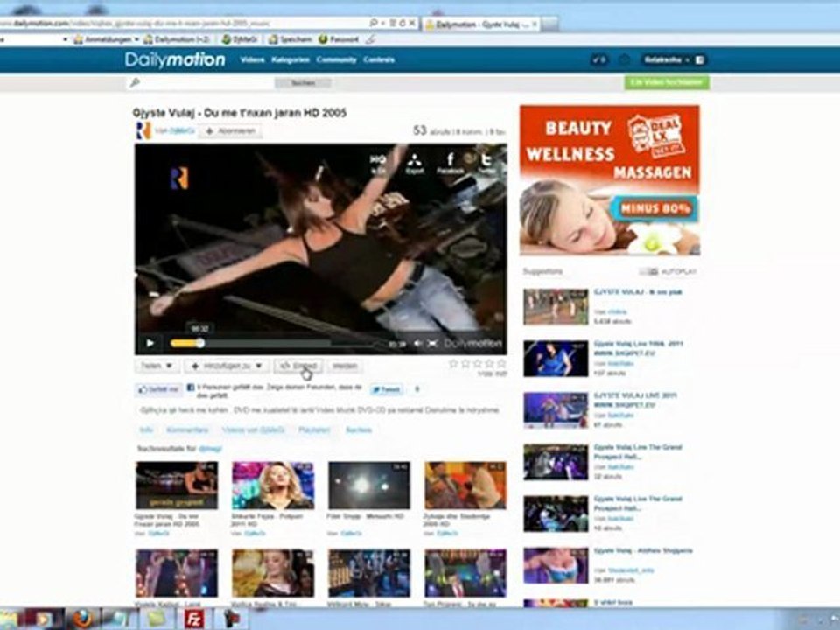Play the video with the play button
This screenshot has height=630, width=840.
point(150,343)
